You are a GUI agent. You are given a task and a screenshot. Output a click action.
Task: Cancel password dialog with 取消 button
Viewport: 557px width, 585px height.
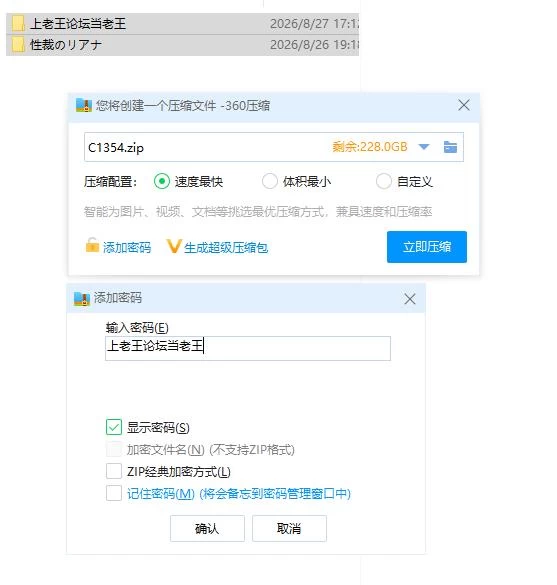[289, 528]
